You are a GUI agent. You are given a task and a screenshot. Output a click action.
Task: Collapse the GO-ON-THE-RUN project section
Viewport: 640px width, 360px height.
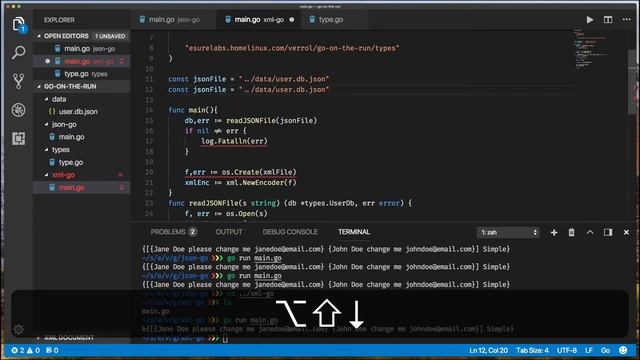pos(39,87)
